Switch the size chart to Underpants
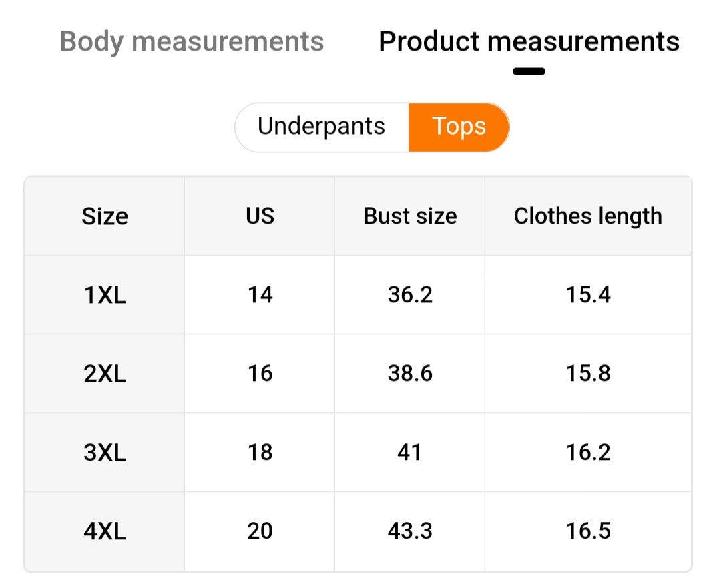Image resolution: width=721 pixels, height=588 pixels. point(321,127)
